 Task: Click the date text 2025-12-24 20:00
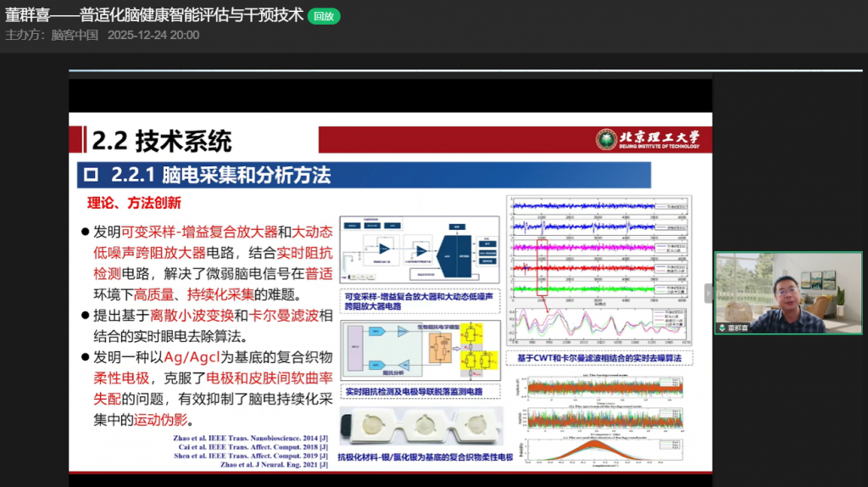153,35
